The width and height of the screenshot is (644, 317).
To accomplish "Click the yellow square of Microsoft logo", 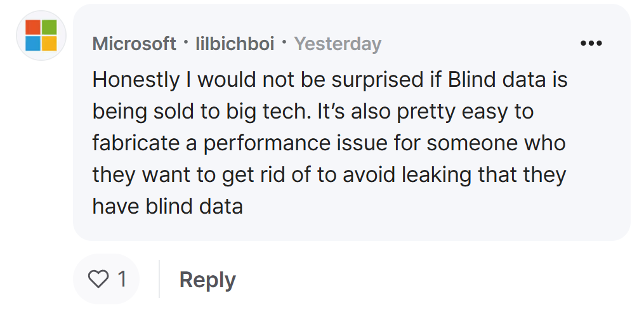I will pyautogui.click(x=49, y=44).
